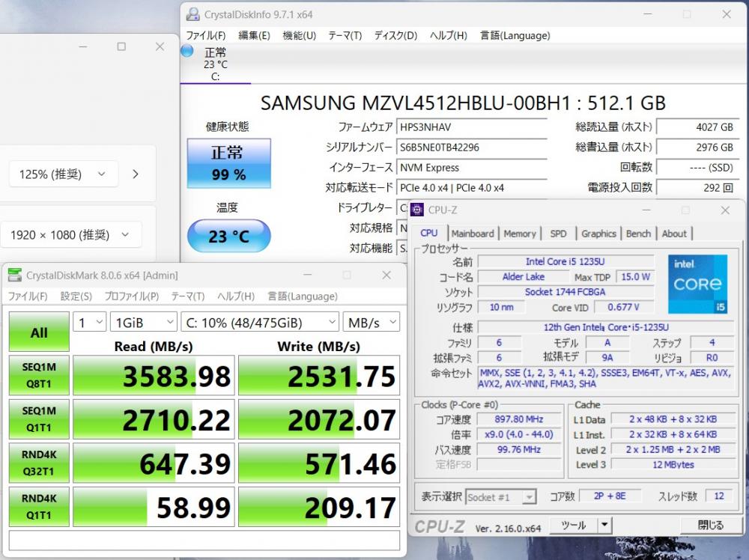
Task: Expand custom scaling chevron beside 125%
Action: pyautogui.click(x=136, y=174)
